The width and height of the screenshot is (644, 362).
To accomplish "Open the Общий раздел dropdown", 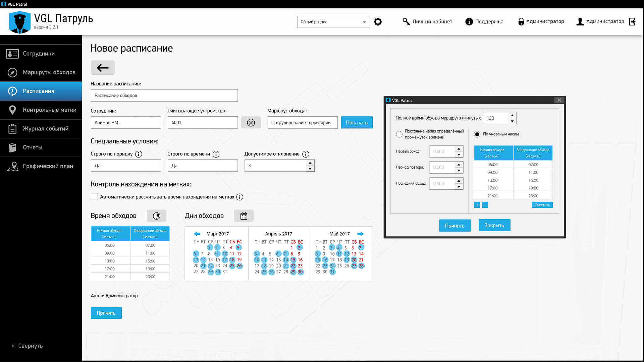I will tap(333, 22).
